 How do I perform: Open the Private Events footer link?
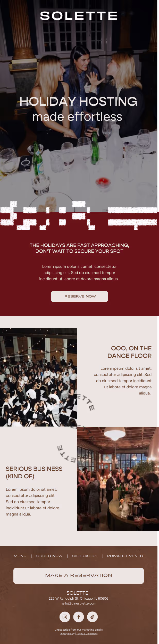tap(125, 556)
